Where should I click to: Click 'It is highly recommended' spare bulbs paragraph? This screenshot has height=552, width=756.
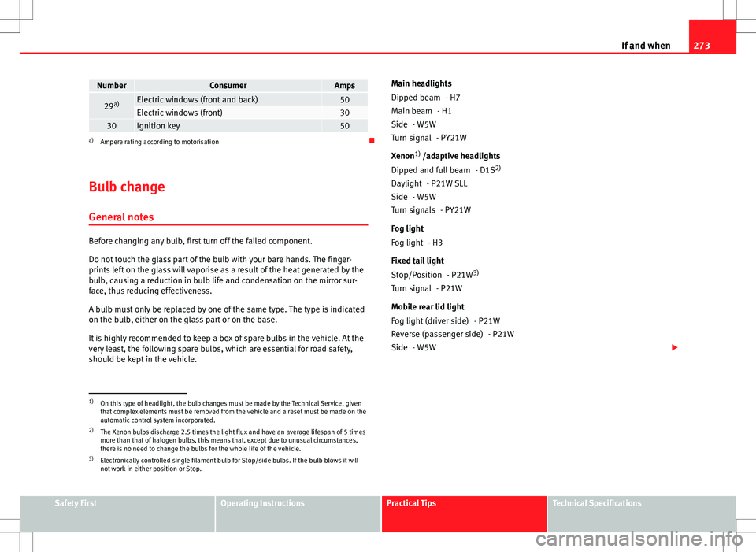[x=226, y=349]
